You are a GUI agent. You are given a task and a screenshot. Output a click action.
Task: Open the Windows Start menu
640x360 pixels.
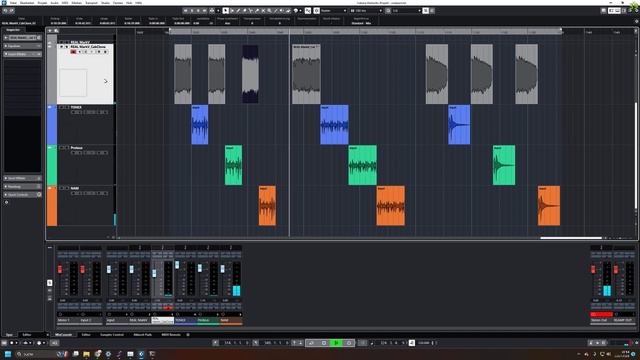click(8, 354)
